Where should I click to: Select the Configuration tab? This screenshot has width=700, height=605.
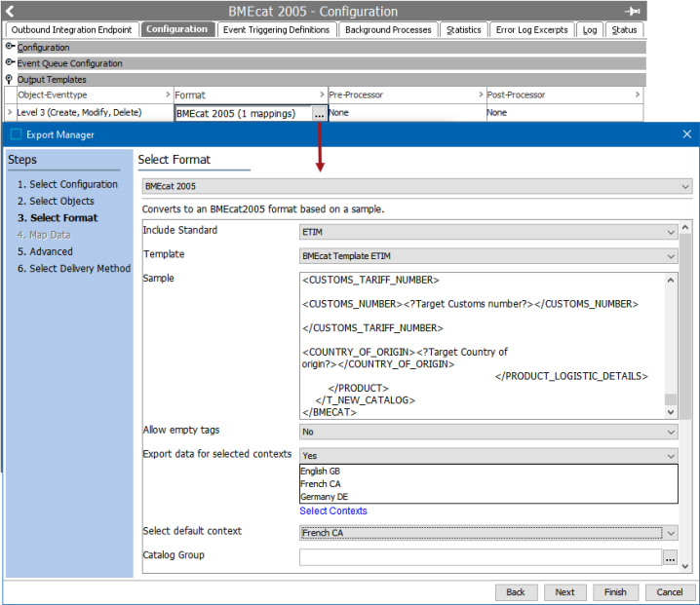pyautogui.click(x=177, y=29)
